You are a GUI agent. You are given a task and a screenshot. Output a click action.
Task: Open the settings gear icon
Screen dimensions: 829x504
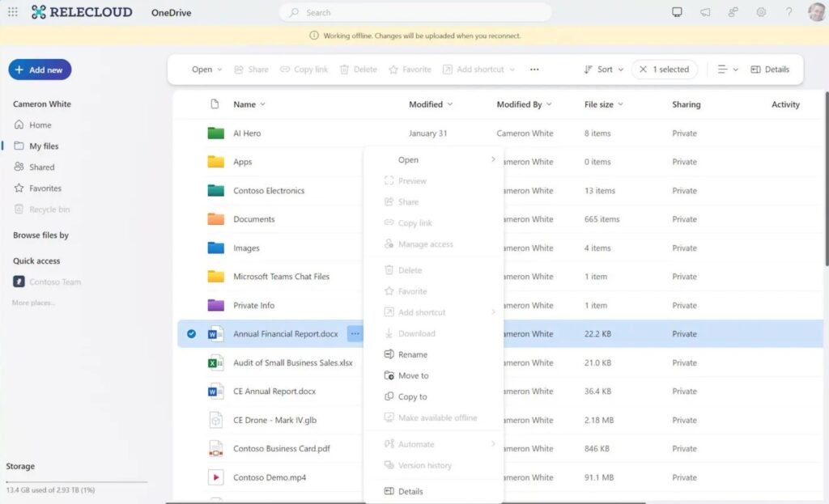[x=761, y=11]
